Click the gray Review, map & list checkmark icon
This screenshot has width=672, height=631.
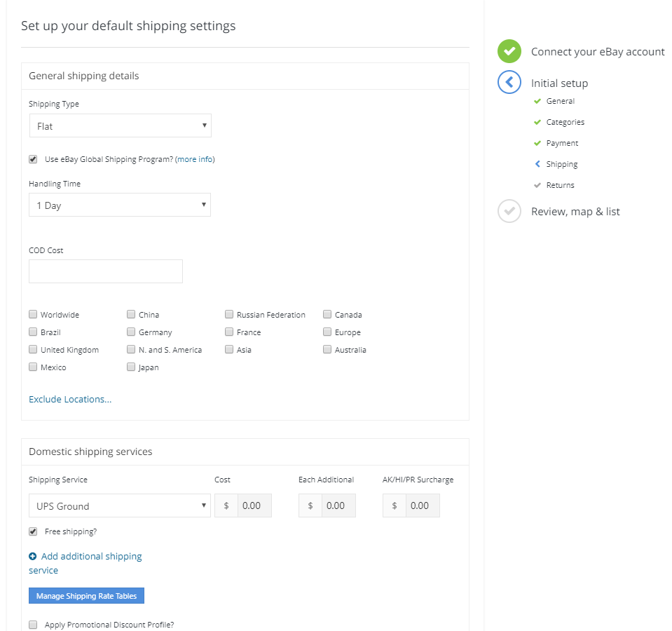[x=509, y=211]
